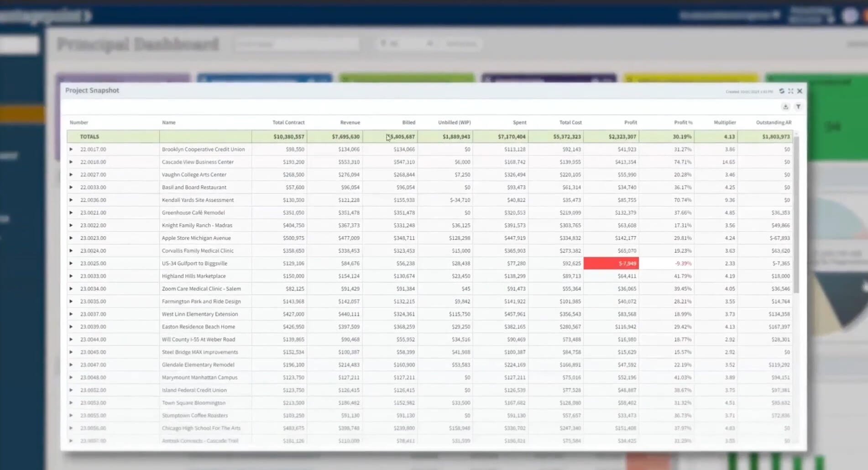Click project name Will County I-55 At Weber Road
Image resolution: width=868 pixels, height=470 pixels.
coord(199,339)
